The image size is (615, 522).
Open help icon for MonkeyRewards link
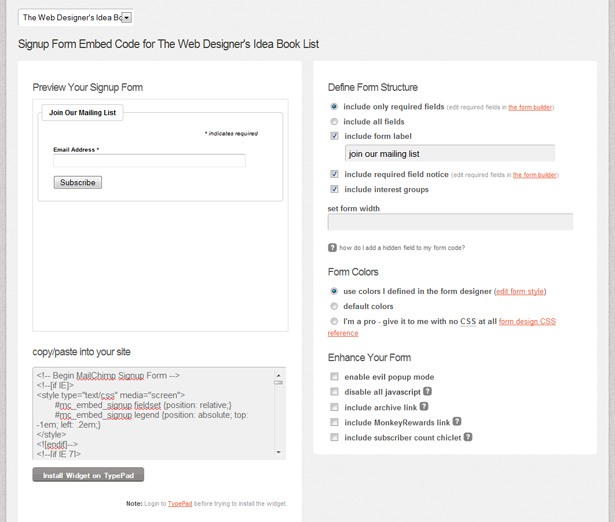pos(457,422)
